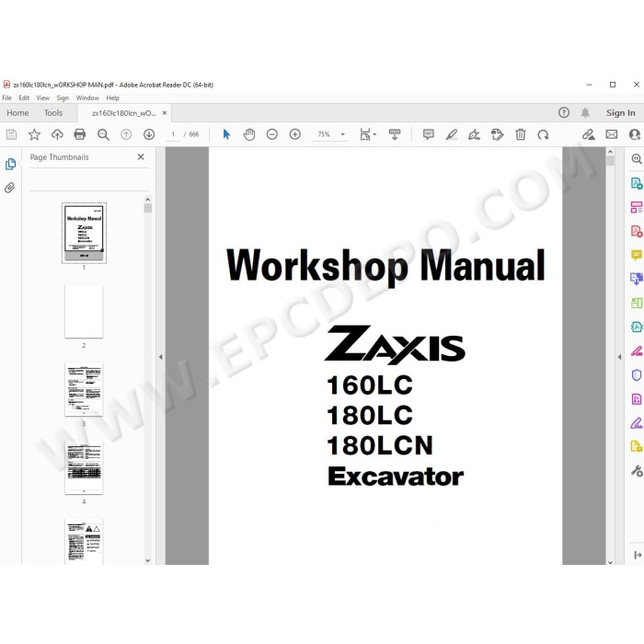Click document scrollbar down arrow
The width and height of the screenshot is (644, 644).
[x=610, y=561]
